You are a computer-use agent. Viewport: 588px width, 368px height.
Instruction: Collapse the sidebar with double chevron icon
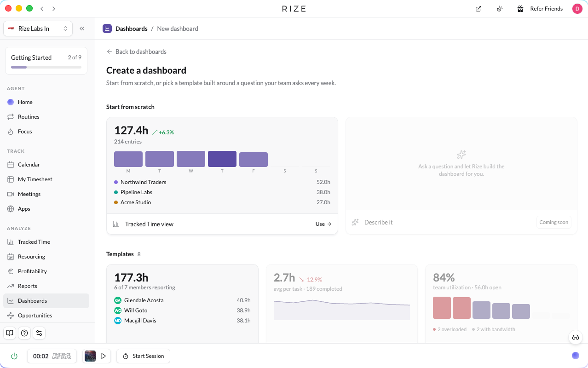tap(82, 29)
